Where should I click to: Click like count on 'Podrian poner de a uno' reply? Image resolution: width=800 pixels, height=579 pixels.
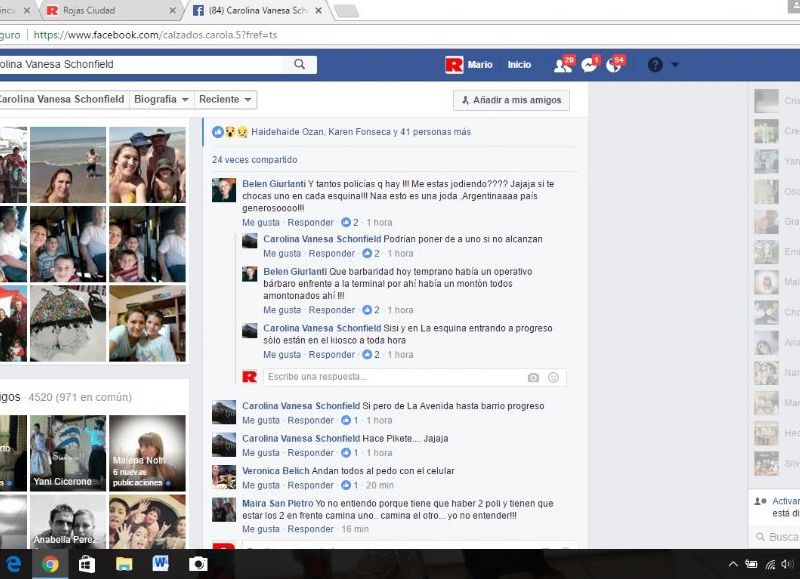(x=371, y=254)
